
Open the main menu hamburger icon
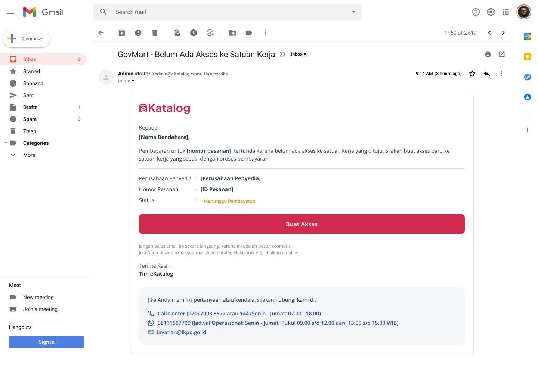click(x=10, y=12)
